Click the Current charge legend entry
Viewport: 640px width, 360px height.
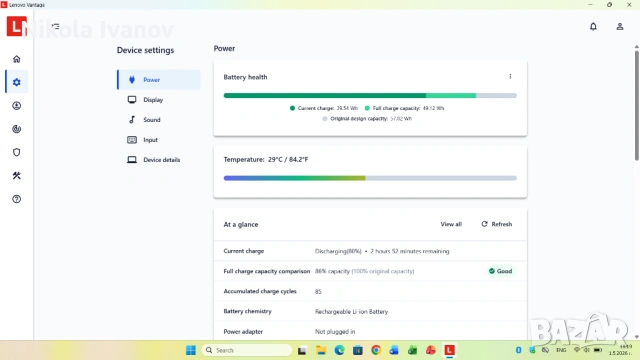324,108
